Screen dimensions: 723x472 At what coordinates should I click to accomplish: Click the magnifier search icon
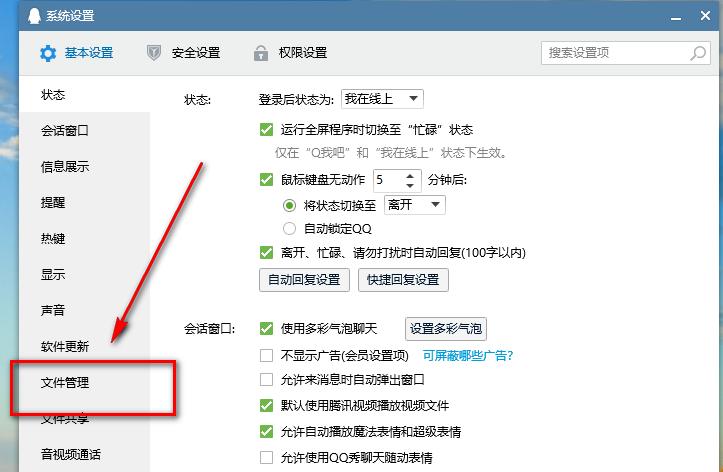click(698, 53)
